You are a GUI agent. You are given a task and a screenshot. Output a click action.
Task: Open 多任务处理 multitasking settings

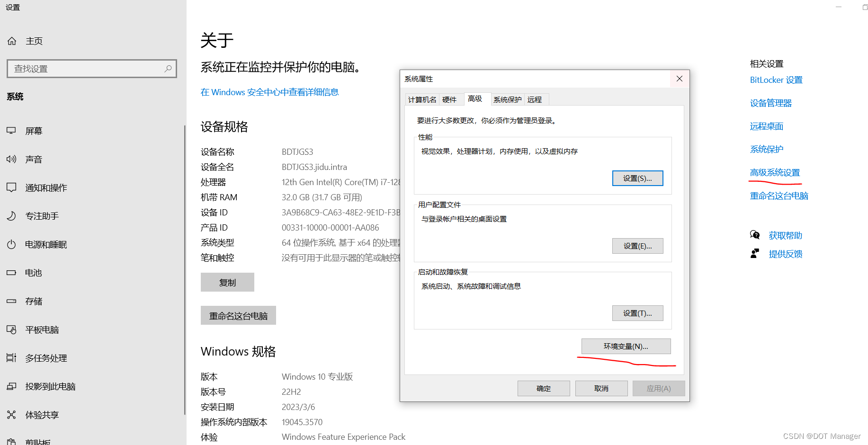click(45, 358)
